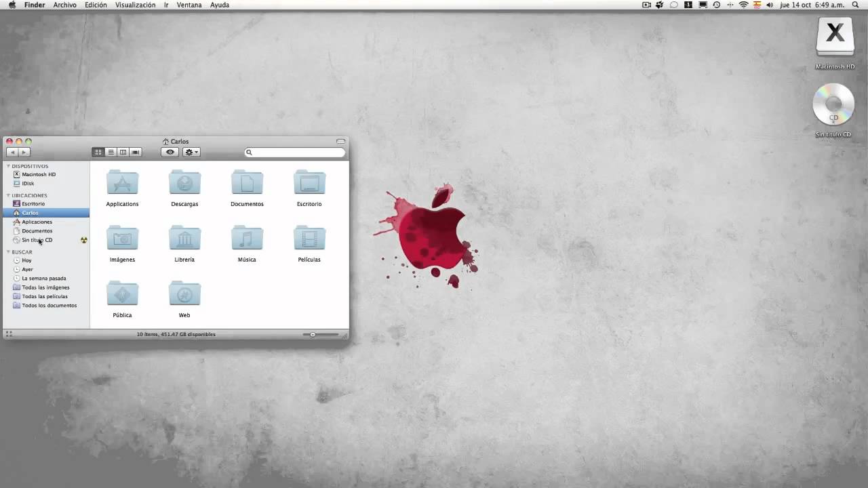The height and width of the screenshot is (488, 868).
Task: Open the Finder menu
Action: tap(35, 5)
